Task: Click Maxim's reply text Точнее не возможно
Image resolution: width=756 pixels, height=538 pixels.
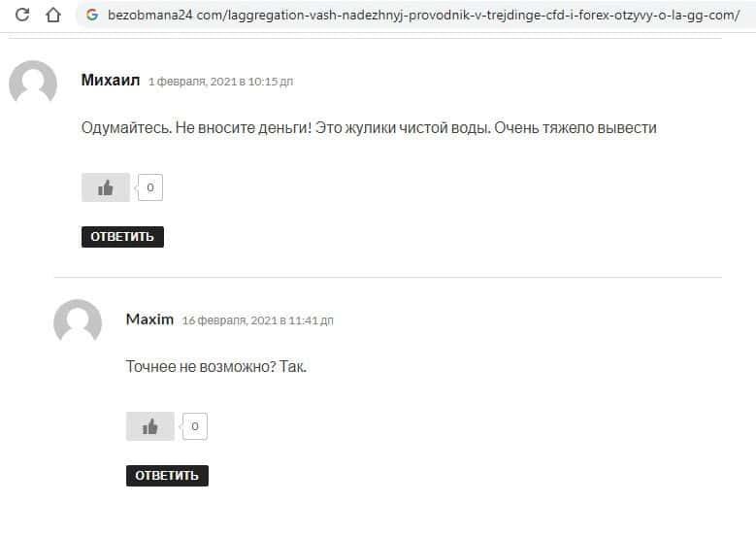Action: (216, 367)
